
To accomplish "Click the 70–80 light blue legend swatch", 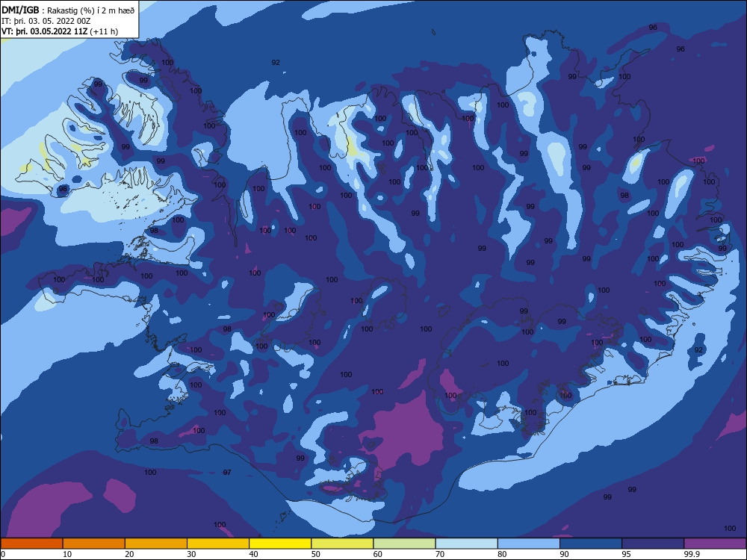I will pyautogui.click(x=466, y=544).
